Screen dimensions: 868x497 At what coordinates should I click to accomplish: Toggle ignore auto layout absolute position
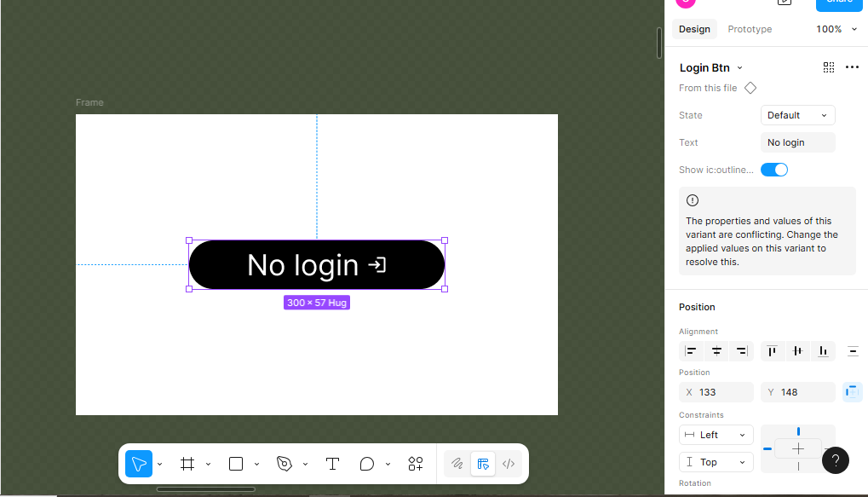click(852, 392)
